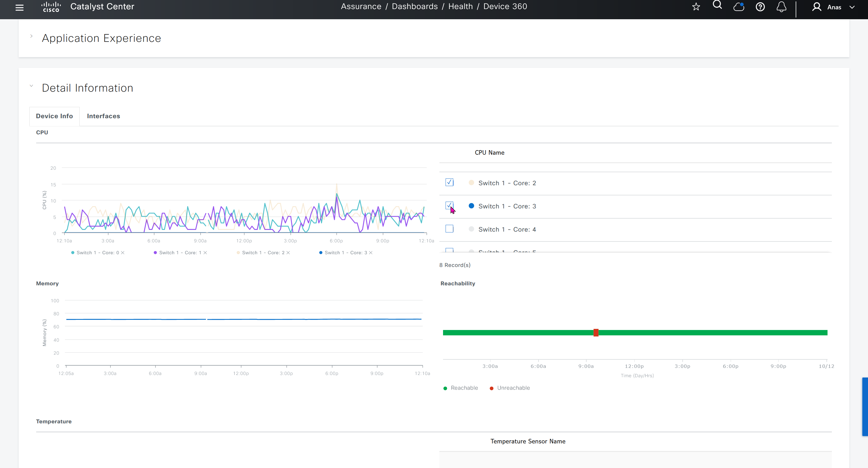Image resolution: width=868 pixels, height=468 pixels.
Task: Open the notifications bell
Action: (x=782, y=7)
